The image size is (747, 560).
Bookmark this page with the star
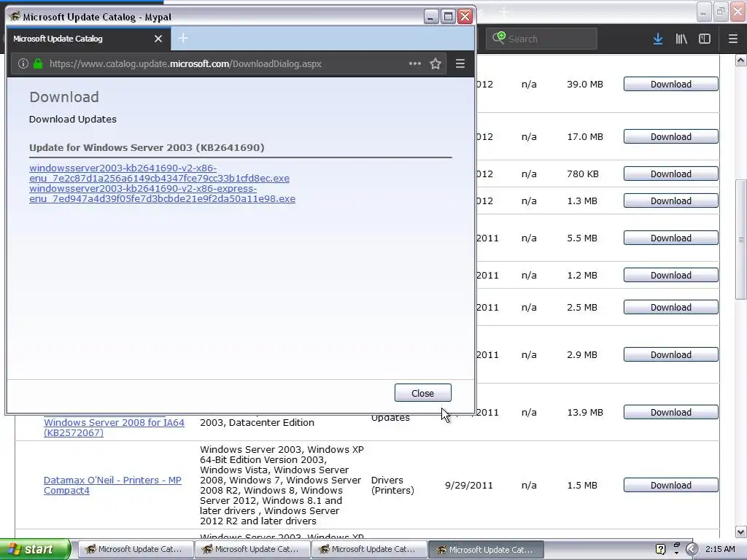435,63
